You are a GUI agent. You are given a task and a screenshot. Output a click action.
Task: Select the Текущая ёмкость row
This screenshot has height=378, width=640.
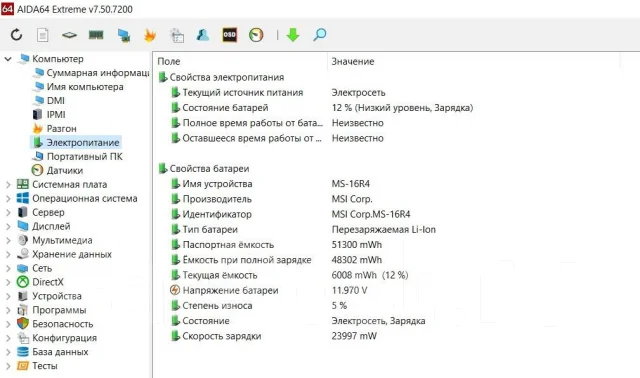coord(220,275)
